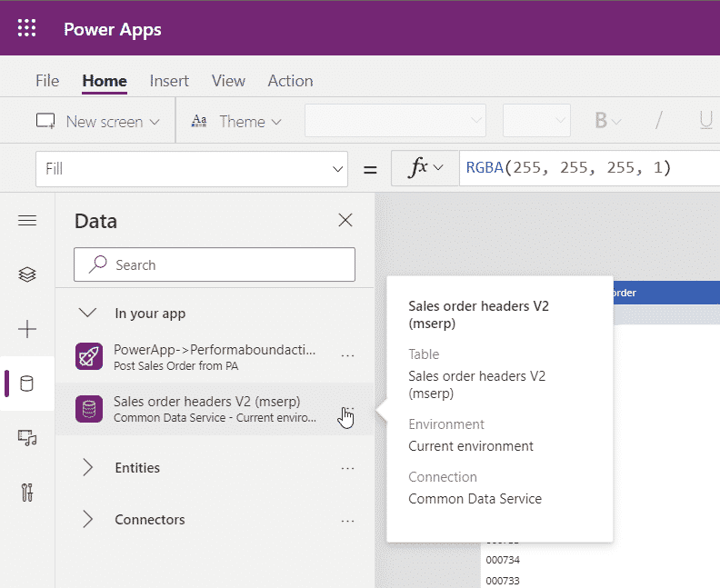The height and width of the screenshot is (588, 720).
Task: Click Current environment in popup
Action: [x=471, y=446]
